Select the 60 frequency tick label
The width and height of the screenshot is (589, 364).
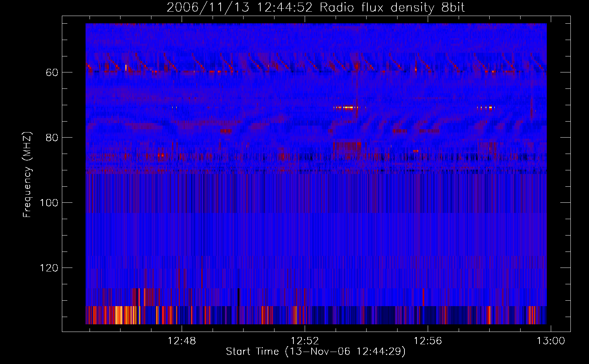click(52, 72)
